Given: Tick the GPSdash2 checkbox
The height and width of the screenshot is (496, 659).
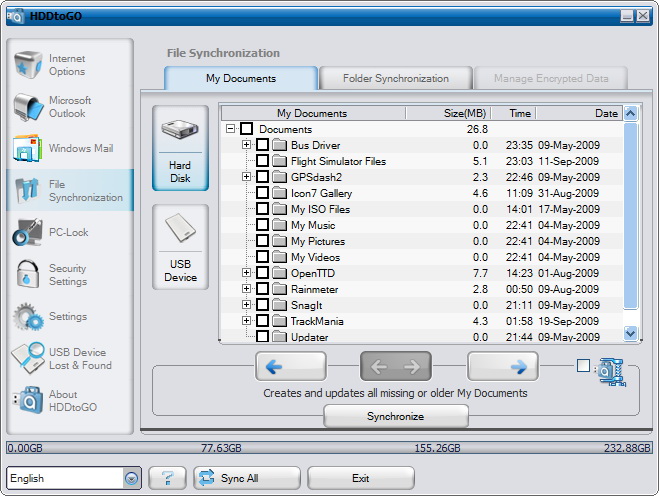Looking at the screenshot, I should 262,177.
